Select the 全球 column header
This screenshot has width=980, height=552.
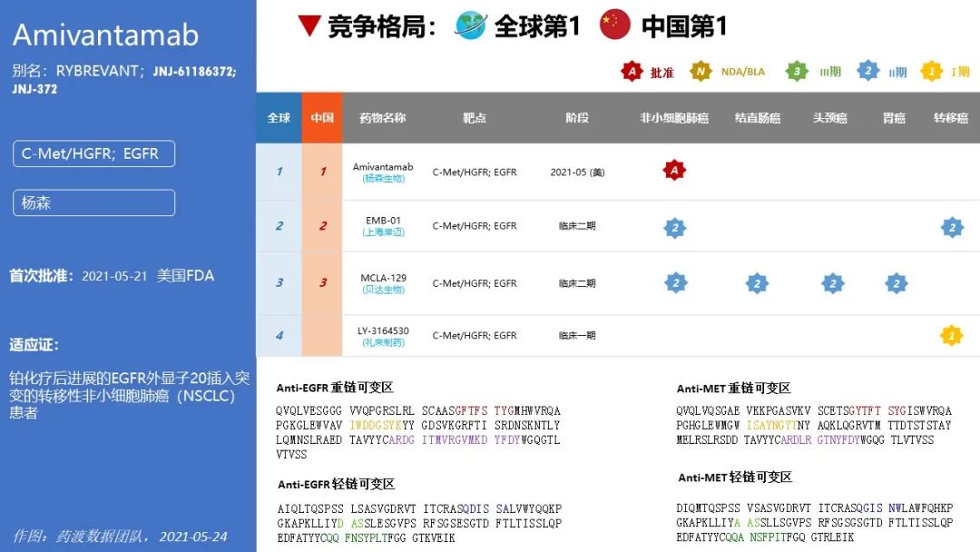coord(279,118)
